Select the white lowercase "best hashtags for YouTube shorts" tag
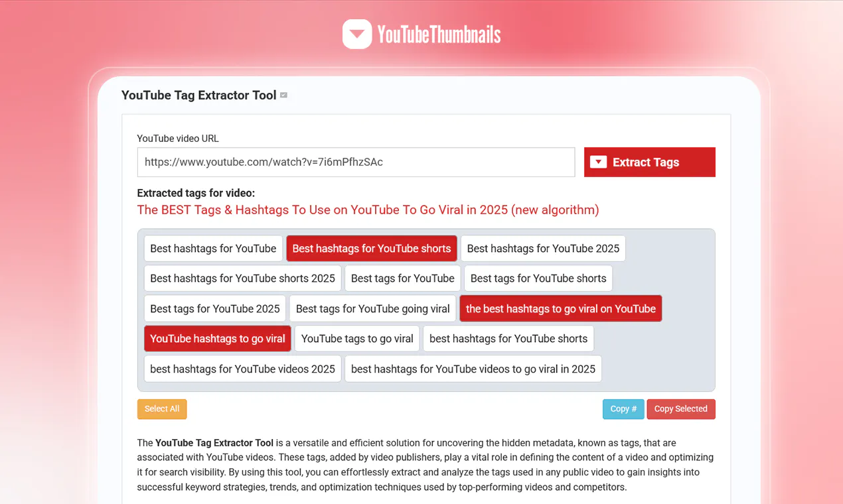 click(508, 338)
